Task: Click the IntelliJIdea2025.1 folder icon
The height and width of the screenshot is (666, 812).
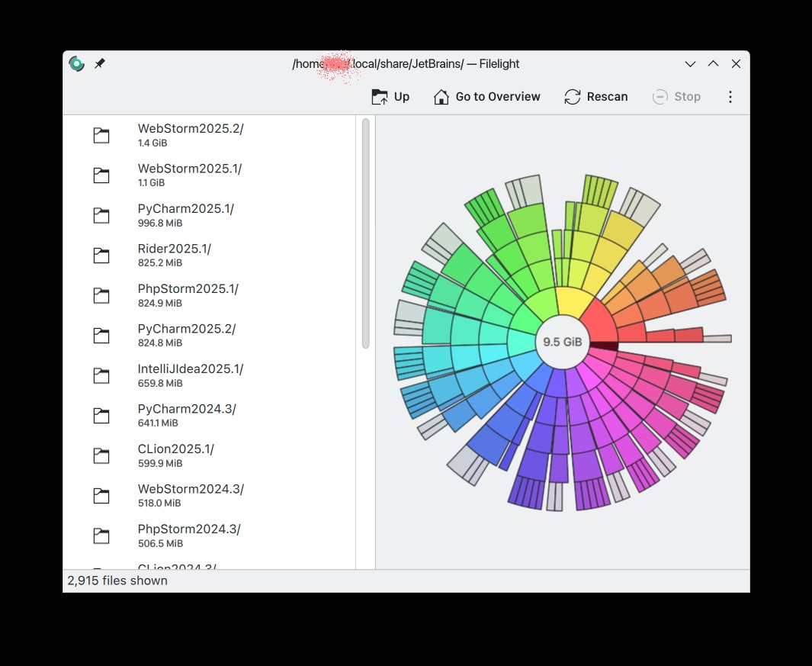Action: click(x=101, y=376)
